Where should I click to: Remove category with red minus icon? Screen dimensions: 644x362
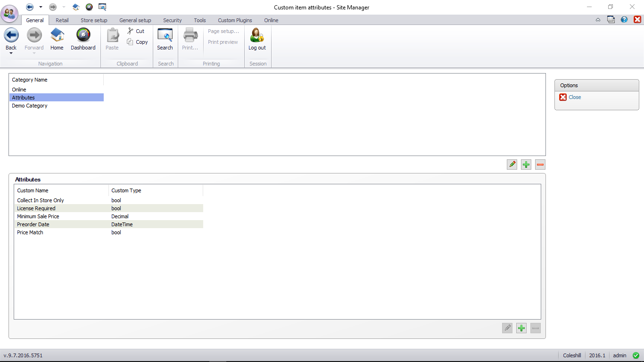coord(540,165)
